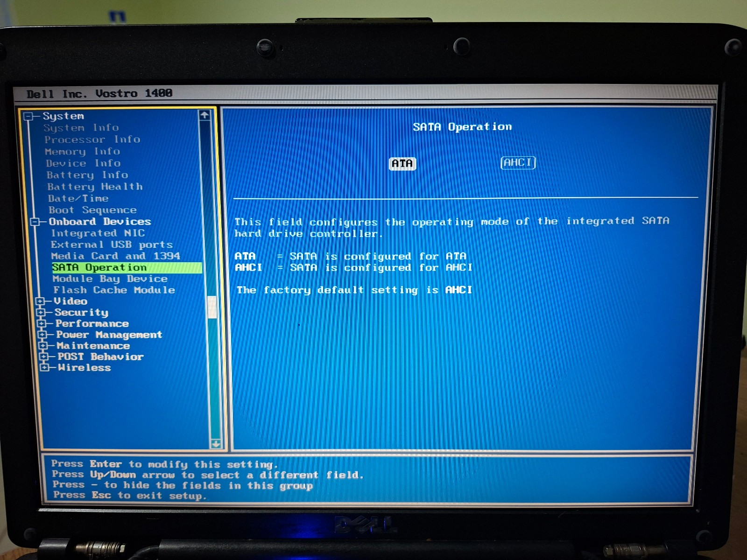Open Device Info entry

(x=83, y=163)
